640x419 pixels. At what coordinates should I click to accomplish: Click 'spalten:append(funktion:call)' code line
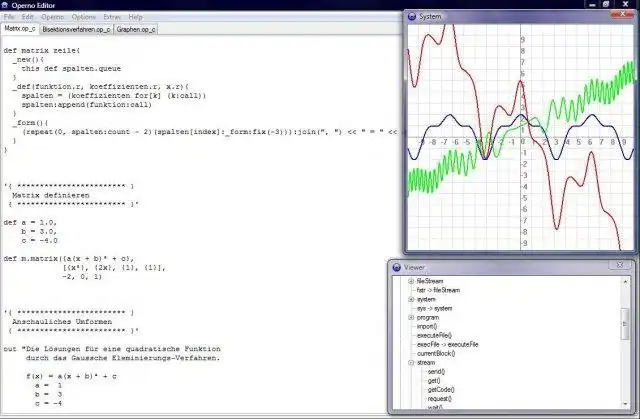[87, 105]
